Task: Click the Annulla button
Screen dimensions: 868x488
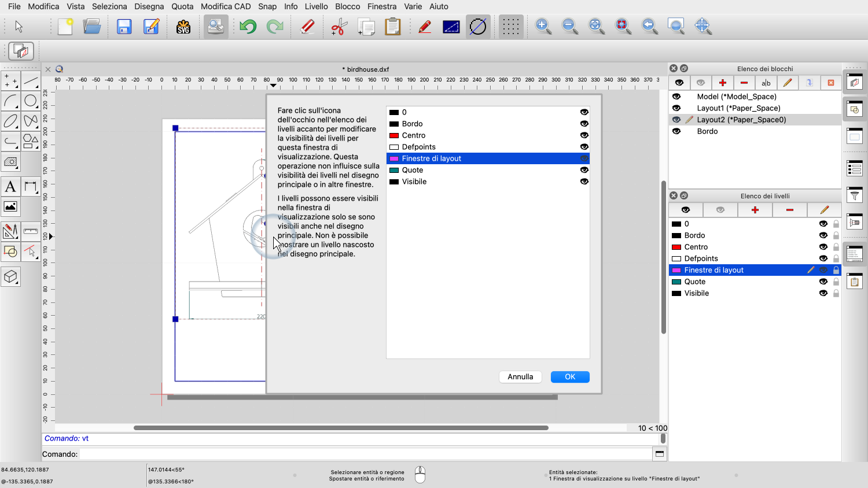Action: (x=520, y=377)
